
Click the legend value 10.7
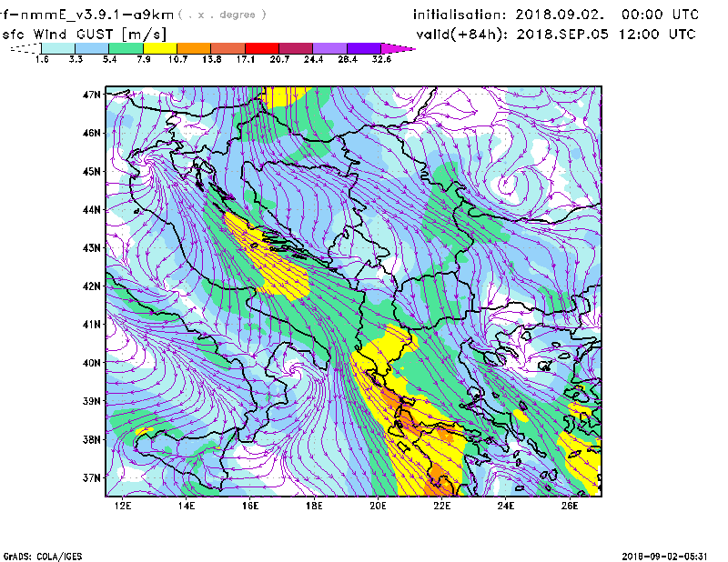coord(177,59)
